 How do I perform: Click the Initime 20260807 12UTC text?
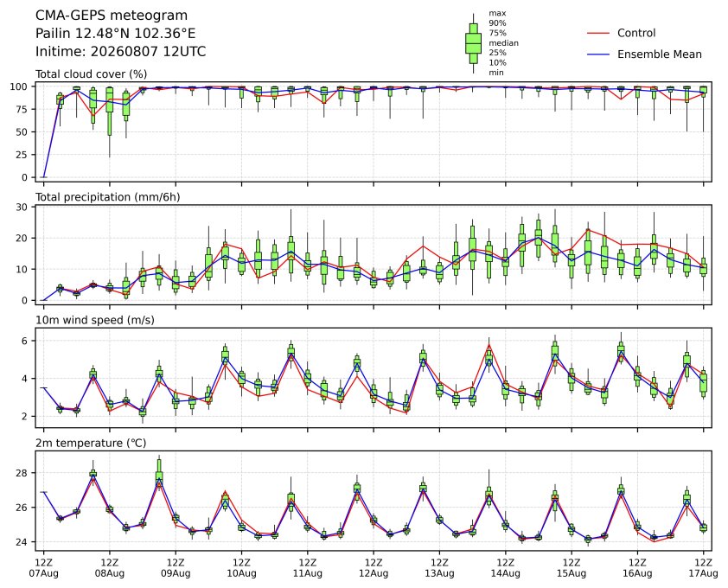click(121, 52)
